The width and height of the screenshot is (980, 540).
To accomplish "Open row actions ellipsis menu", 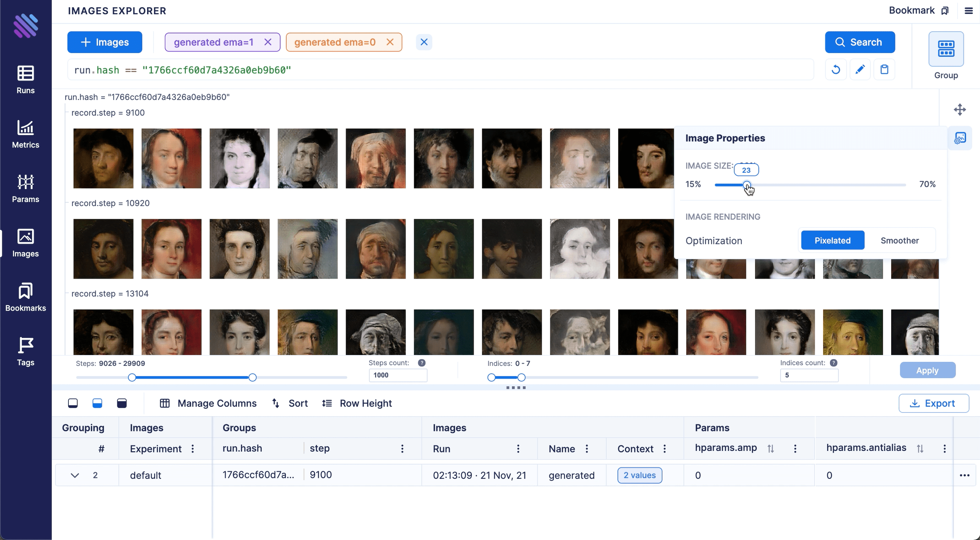I will 965,476.
